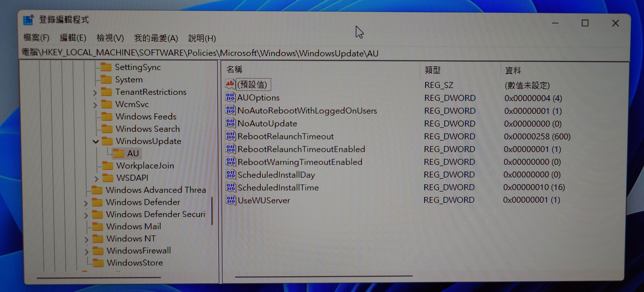Viewport: 644px width, 292px height.
Task: Select the WcmSvc folder icon
Action: click(x=107, y=104)
